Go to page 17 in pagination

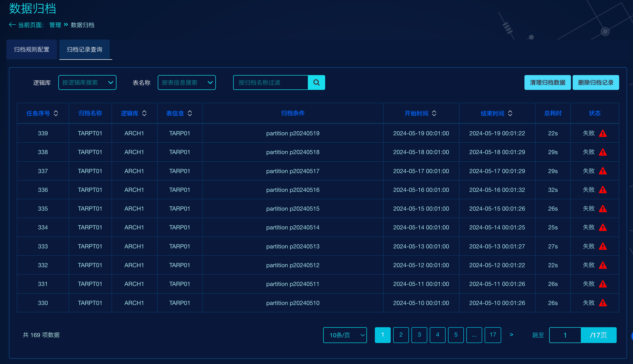point(493,335)
